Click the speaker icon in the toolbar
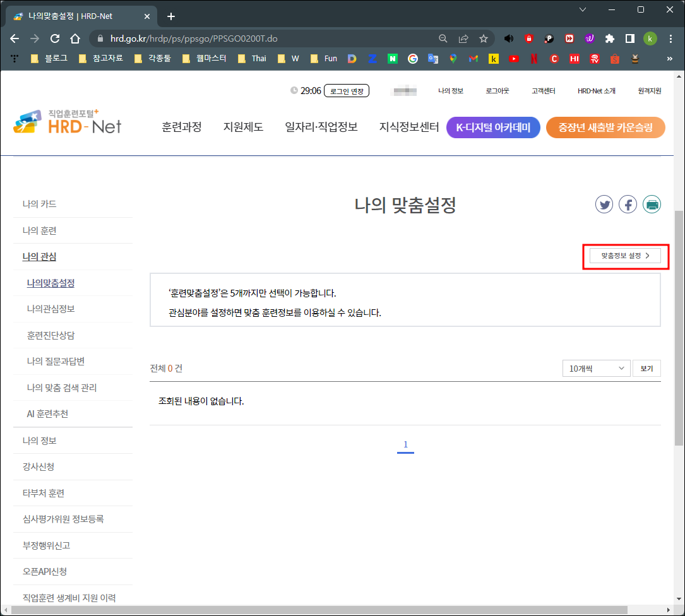This screenshot has width=685, height=616. 509,38
